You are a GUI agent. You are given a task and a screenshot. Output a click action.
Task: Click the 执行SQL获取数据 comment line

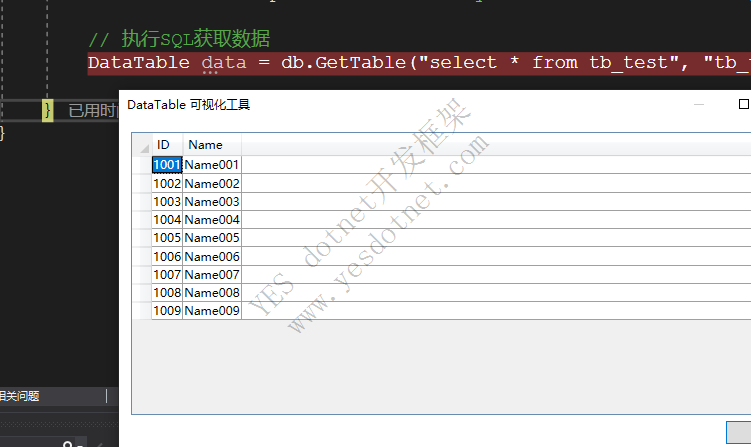coord(179,39)
